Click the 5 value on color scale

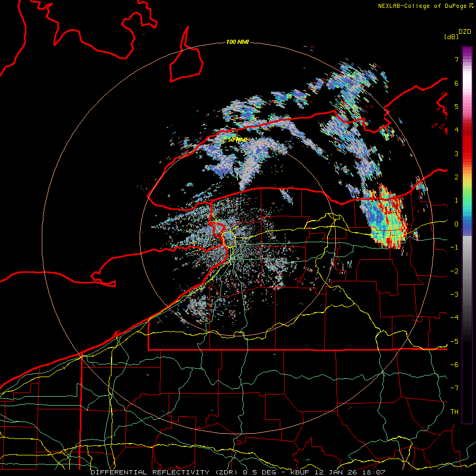(x=456, y=106)
